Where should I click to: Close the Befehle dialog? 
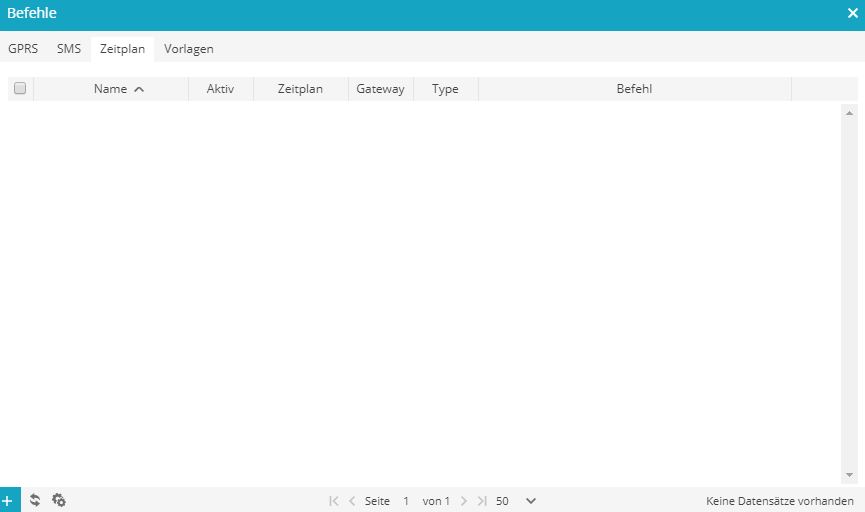tap(853, 13)
